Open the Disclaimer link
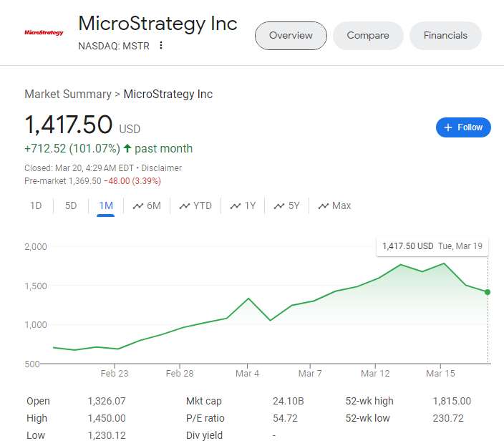Screen dimensions: 504x446 pyautogui.click(x=162, y=168)
